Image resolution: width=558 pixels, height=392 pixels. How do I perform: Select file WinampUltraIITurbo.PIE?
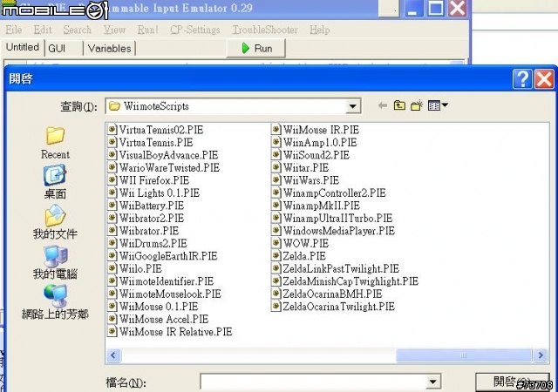(x=337, y=218)
